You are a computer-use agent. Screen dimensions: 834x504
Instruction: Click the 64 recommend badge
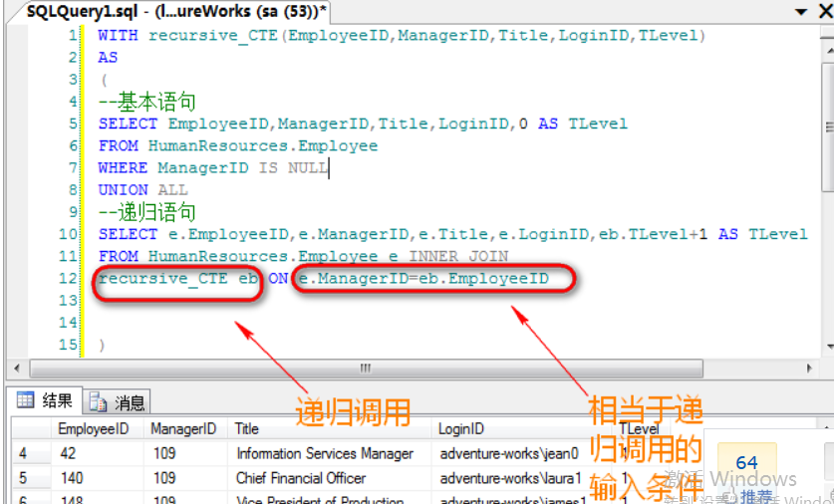(746, 463)
